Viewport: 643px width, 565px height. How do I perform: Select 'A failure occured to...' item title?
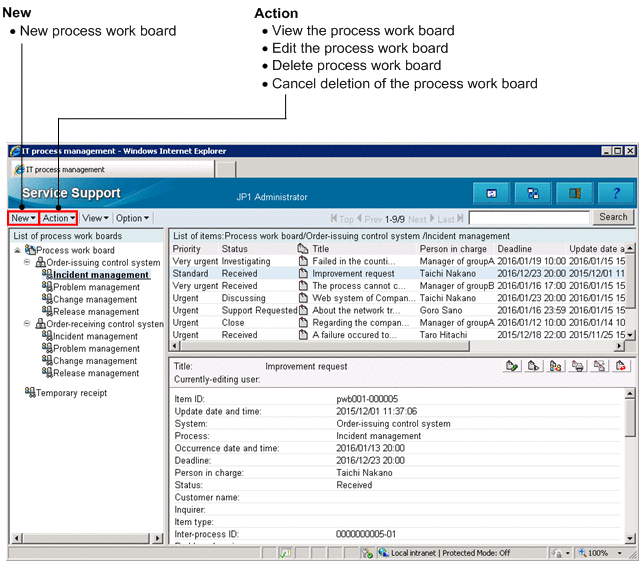[354, 335]
